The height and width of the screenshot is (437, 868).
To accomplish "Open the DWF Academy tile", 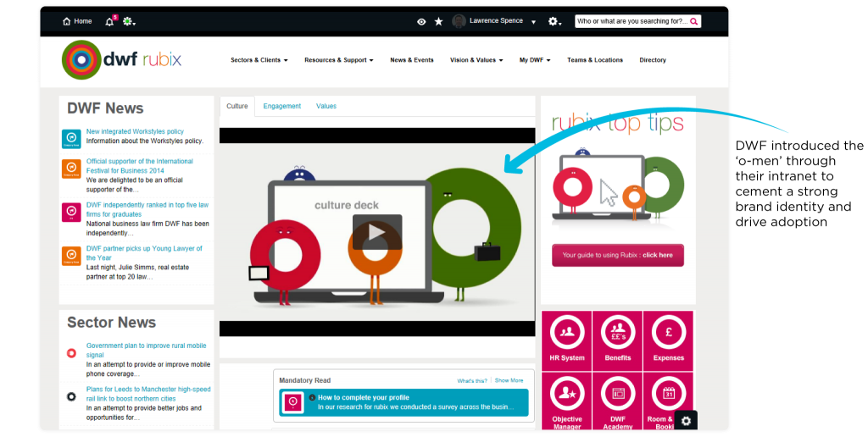I will click(618, 401).
